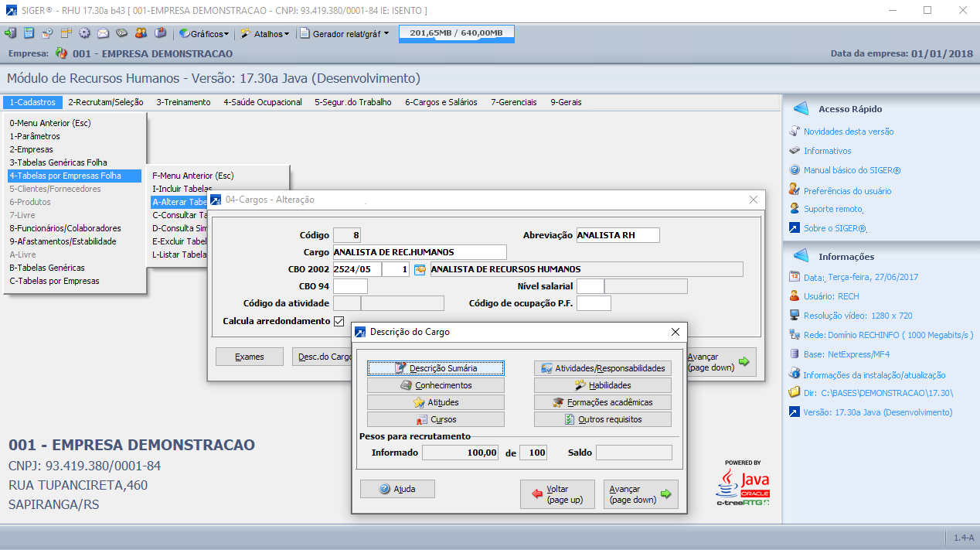The image size is (980, 550).
Task: Open the Gerador relat/gráf dropdown
Action: 345,34
